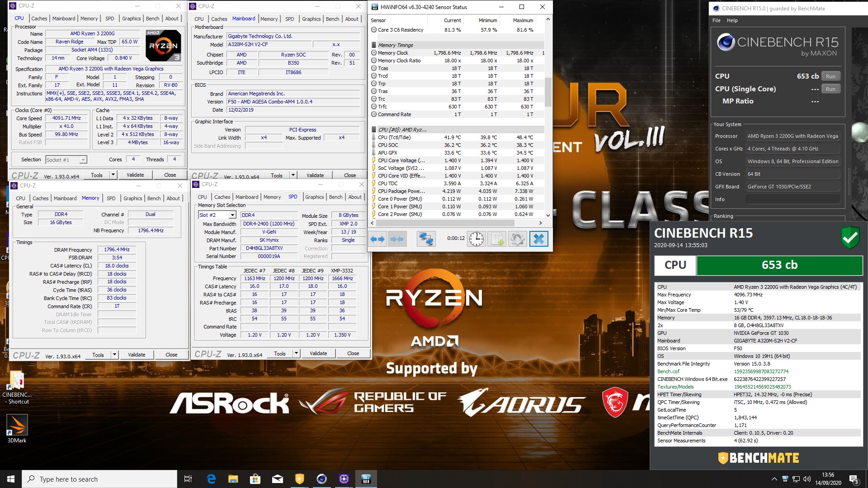This screenshot has height=488, width=868.
Task: Open the notification center icon
Action: (x=854, y=479)
